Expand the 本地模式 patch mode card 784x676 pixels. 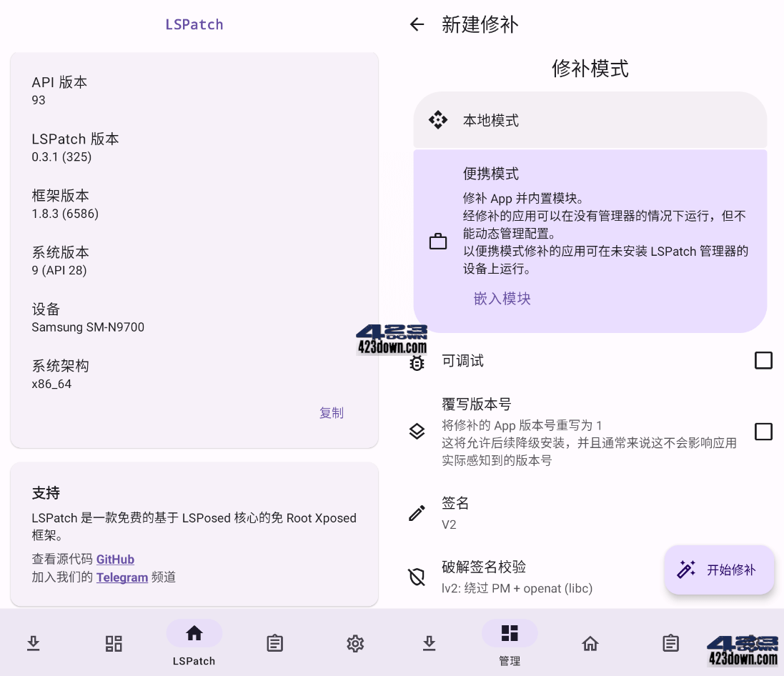coord(590,120)
